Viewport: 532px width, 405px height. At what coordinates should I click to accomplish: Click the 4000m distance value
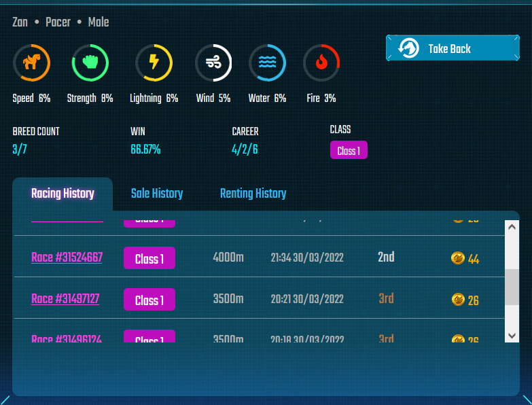(x=228, y=258)
